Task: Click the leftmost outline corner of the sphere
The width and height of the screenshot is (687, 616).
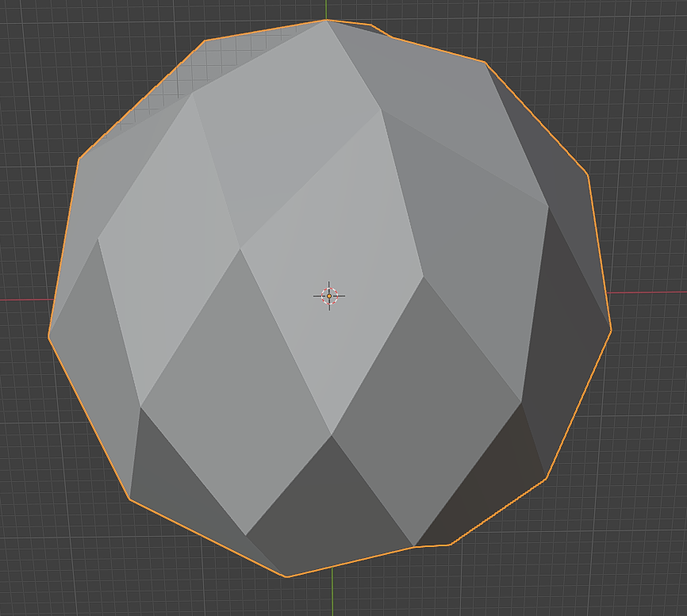Action: click(x=49, y=336)
